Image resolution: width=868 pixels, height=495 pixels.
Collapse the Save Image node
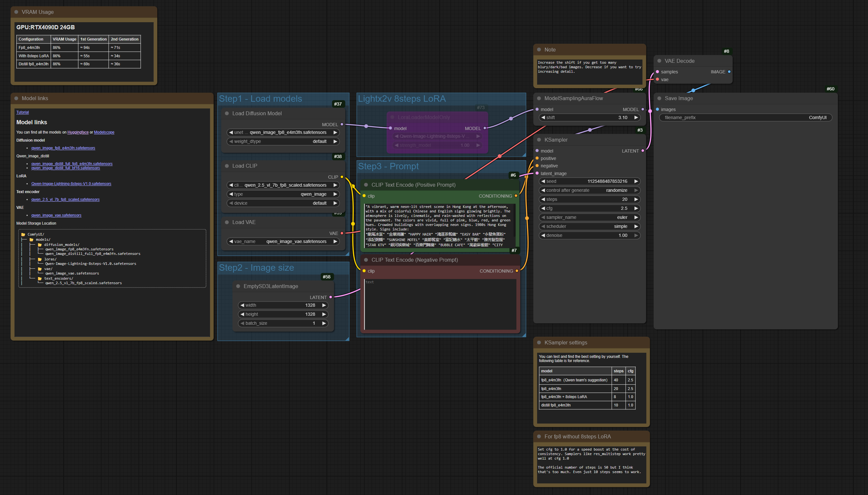(x=659, y=98)
